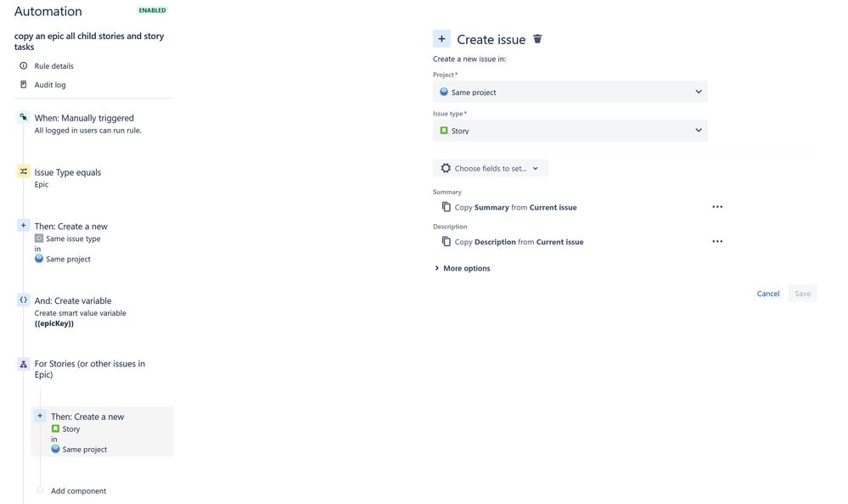The image size is (848, 504).
Task: Click the gear icon on Choose fields button
Action: 444,167
